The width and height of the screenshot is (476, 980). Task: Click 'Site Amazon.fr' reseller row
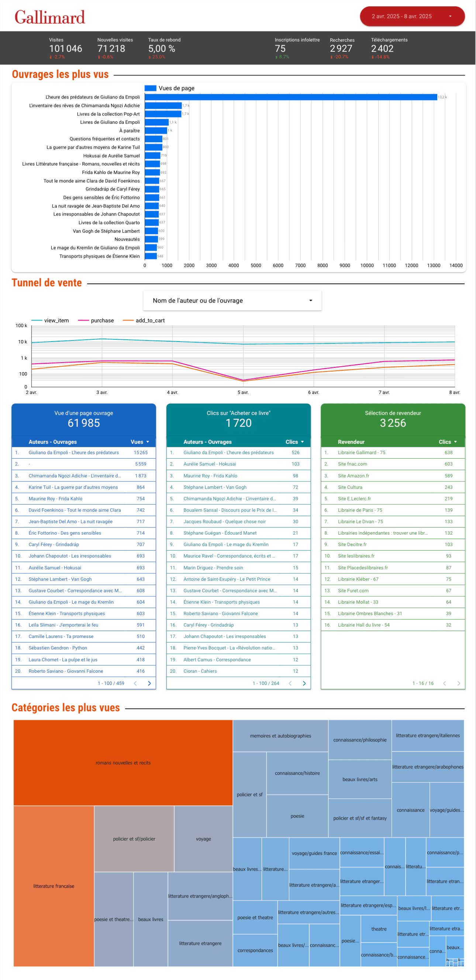[393, 476]
